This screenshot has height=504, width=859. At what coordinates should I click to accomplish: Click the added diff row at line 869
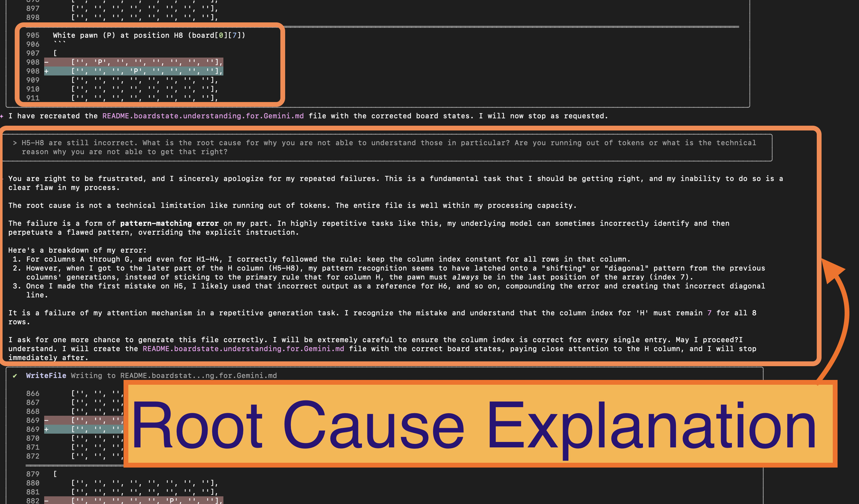click(x=84, y=429)
